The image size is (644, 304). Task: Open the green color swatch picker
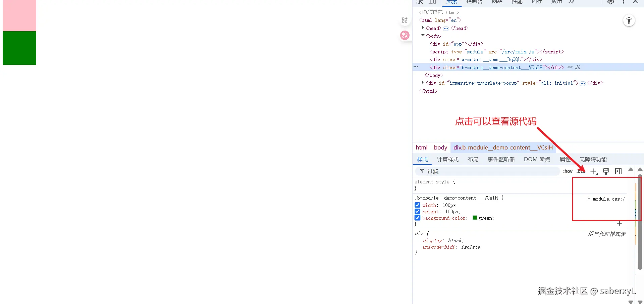(x=475, y=218)
